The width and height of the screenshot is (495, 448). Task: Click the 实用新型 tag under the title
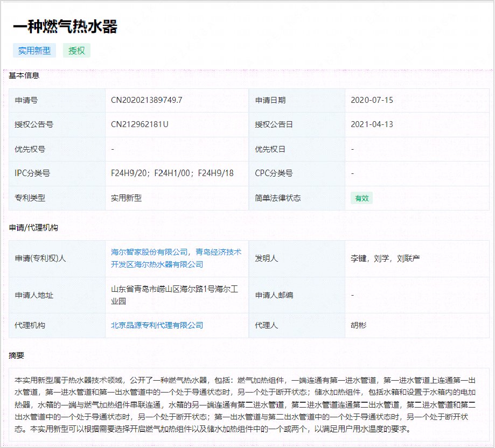34,51
